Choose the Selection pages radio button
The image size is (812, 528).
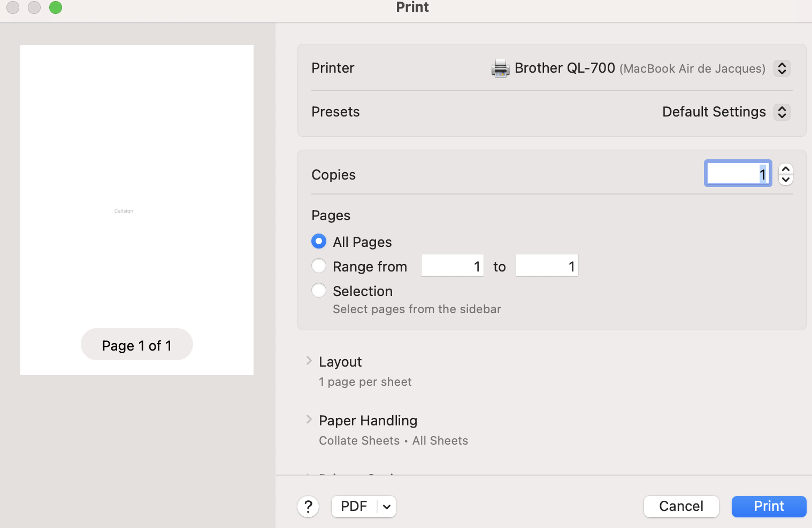(319, 291)
